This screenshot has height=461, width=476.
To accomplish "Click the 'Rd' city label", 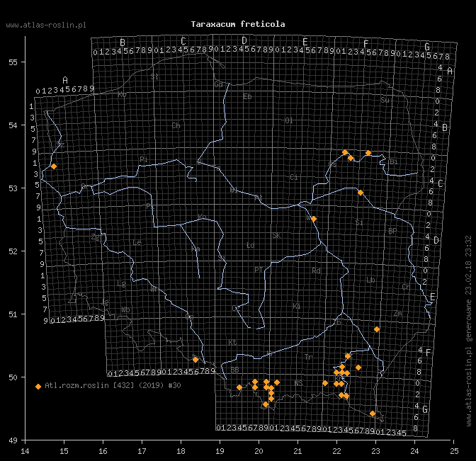I will pyautogui.click(x=317, y=271).
